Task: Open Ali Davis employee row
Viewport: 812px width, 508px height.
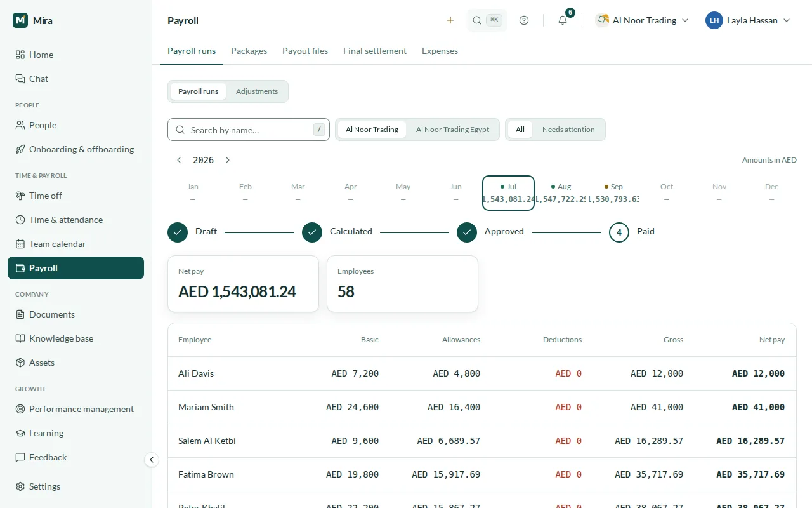Action: (482, 373)
